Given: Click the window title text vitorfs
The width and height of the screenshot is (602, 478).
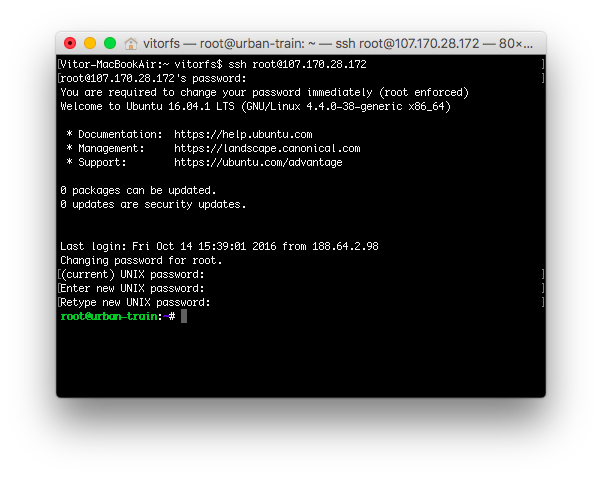Looking at the screenshot, I should click(161, 43).
